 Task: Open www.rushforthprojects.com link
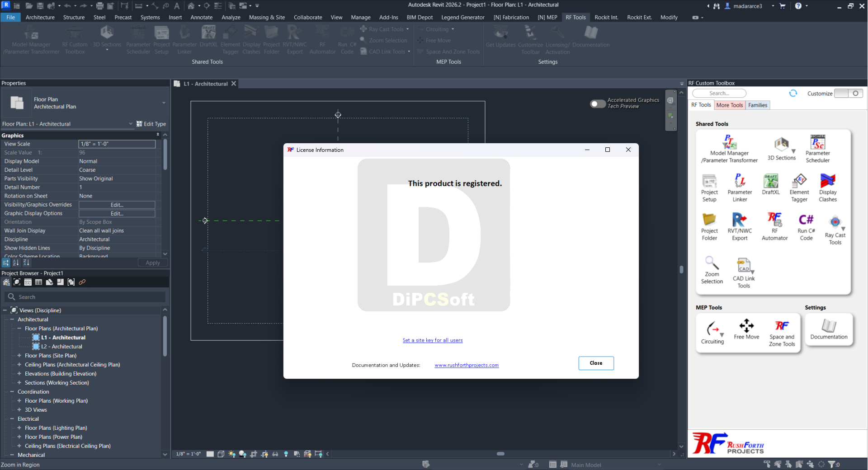[x=467, y=365]
